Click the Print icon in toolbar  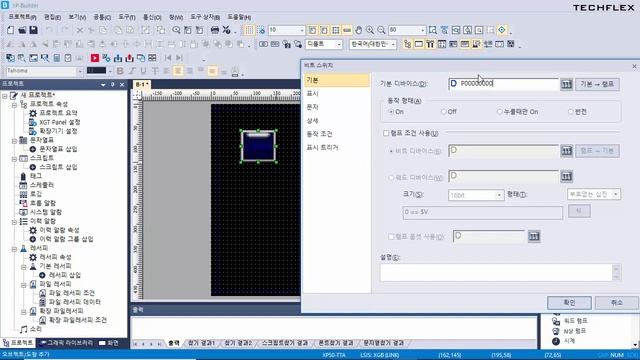[x=215, y=30]
